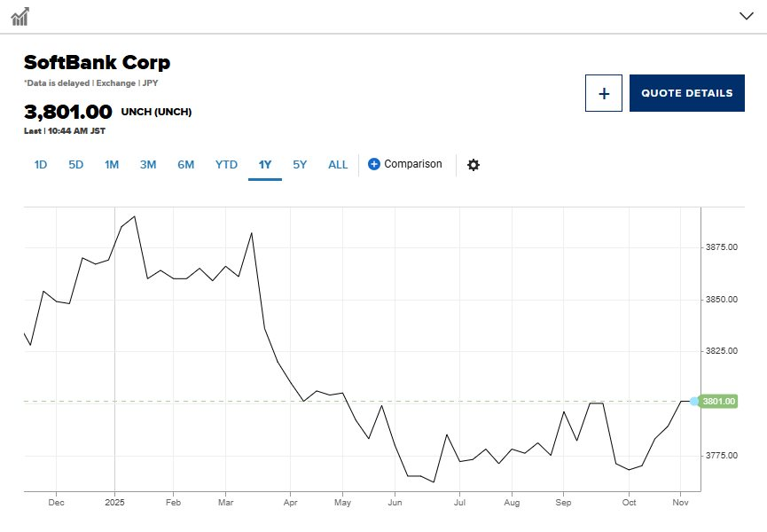Click the chart icon in the top-left corner
Viewport: 767px width, 532px height.
20,16
